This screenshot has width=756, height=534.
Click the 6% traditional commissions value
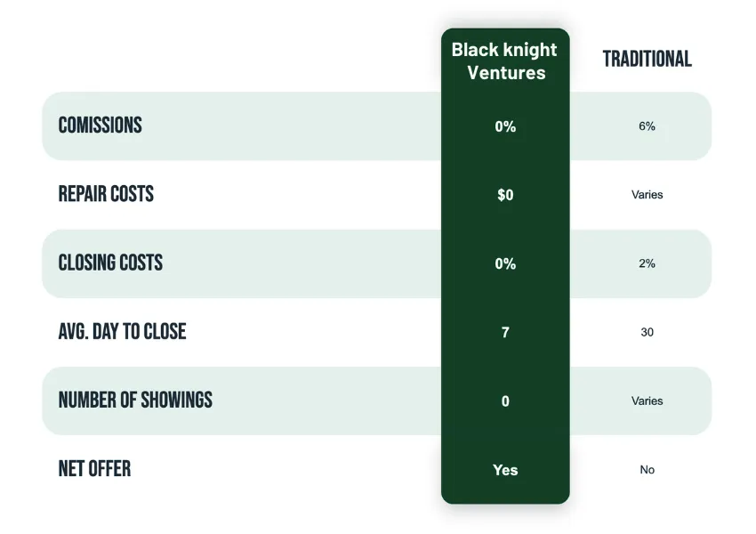tap(647, 125)
